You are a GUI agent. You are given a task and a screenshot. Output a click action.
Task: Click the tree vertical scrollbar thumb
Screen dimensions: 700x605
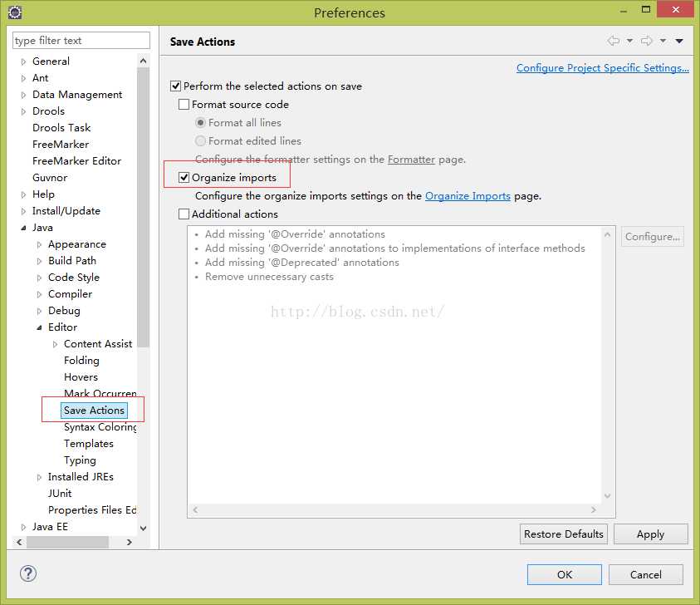144,207
